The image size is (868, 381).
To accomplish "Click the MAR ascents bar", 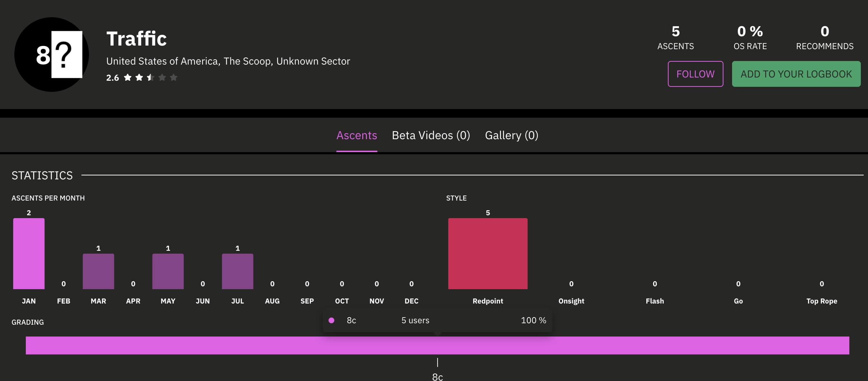I will point(98,271).
